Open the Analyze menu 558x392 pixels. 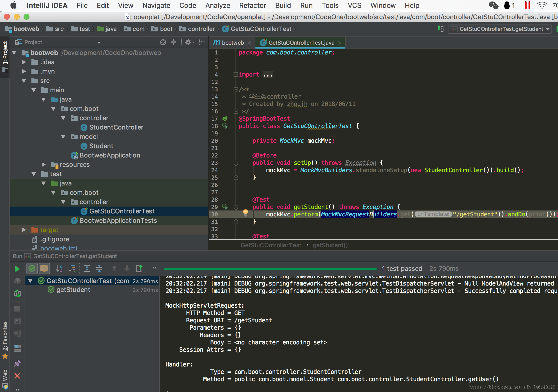[x=218, y=5]
